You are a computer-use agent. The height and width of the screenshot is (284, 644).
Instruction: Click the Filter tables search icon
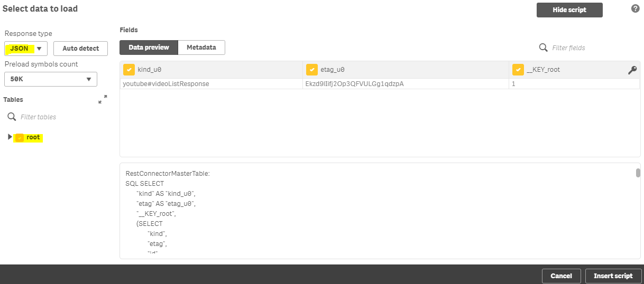click(12, 117)
